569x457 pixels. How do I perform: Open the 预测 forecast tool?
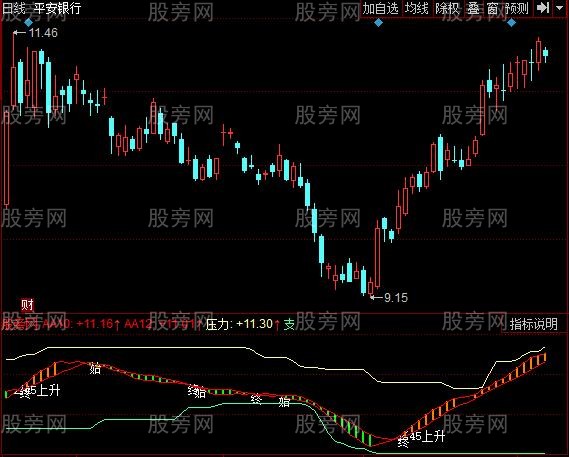[517, 8]
